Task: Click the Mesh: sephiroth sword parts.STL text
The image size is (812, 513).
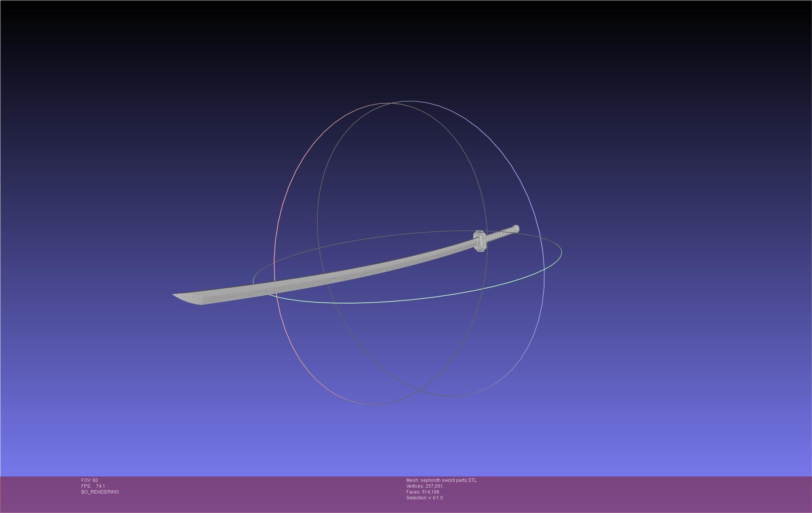Action: [x=441, y=480]
